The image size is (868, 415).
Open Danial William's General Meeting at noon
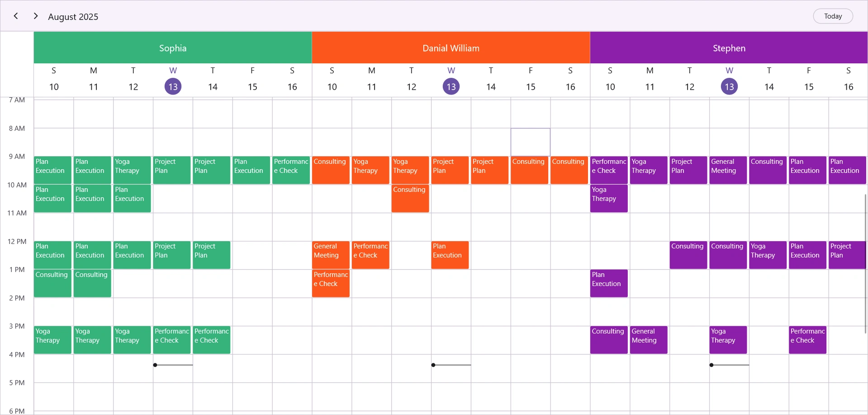pyautogui.click(x=331, y=255)
